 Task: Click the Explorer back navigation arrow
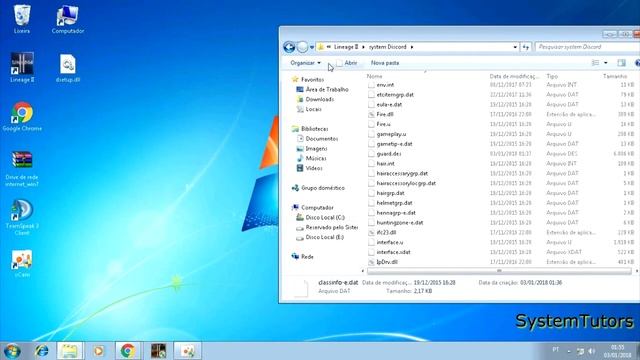point(289,47)
